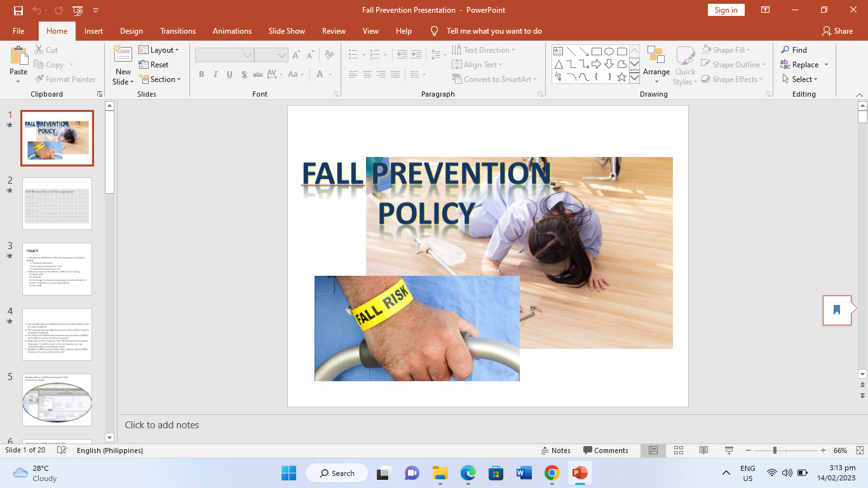The height and width of the screenshot is (488, 868).
Task: Open the font name dropdown
Action: [247, 55]
